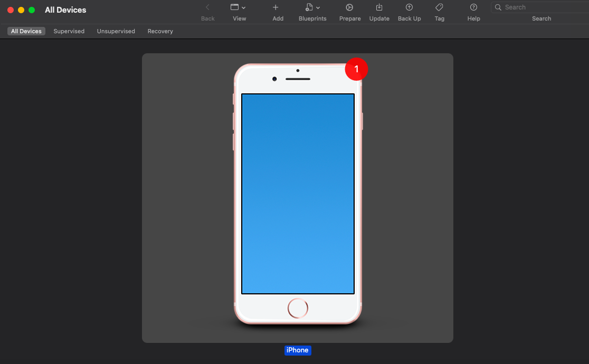Click the yellow minimize window button

[x=21, y=10]
